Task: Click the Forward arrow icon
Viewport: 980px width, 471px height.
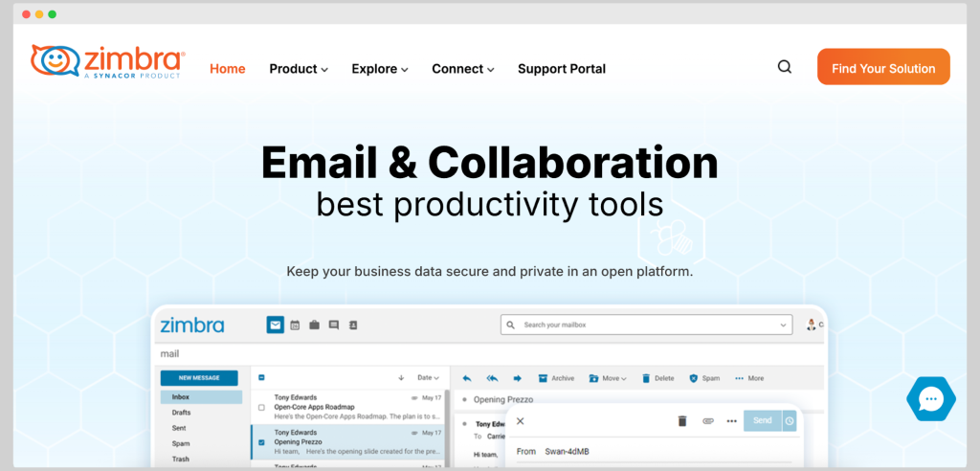Action: point(518,378)
